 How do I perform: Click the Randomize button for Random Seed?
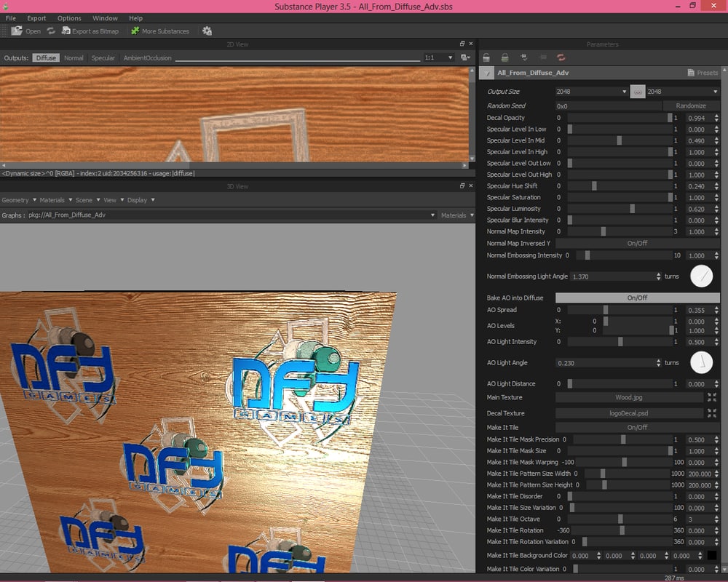point(692,105)
